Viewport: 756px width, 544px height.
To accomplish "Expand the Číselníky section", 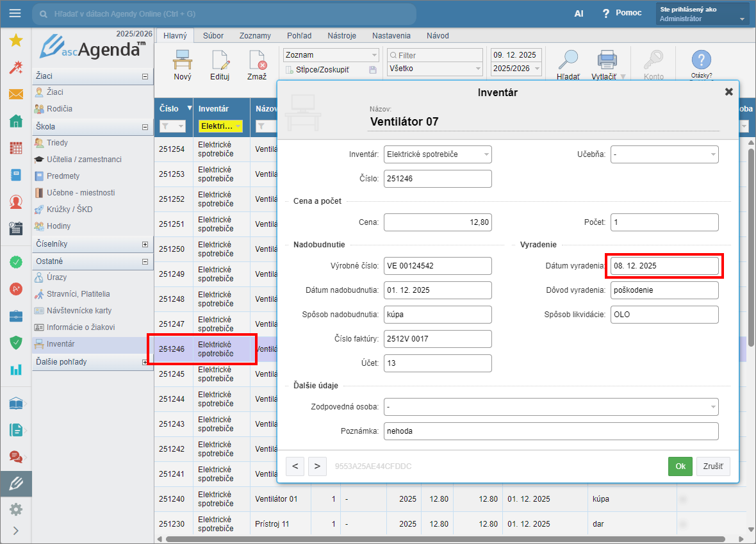I will pyautogui.click(x=145, y=244).
